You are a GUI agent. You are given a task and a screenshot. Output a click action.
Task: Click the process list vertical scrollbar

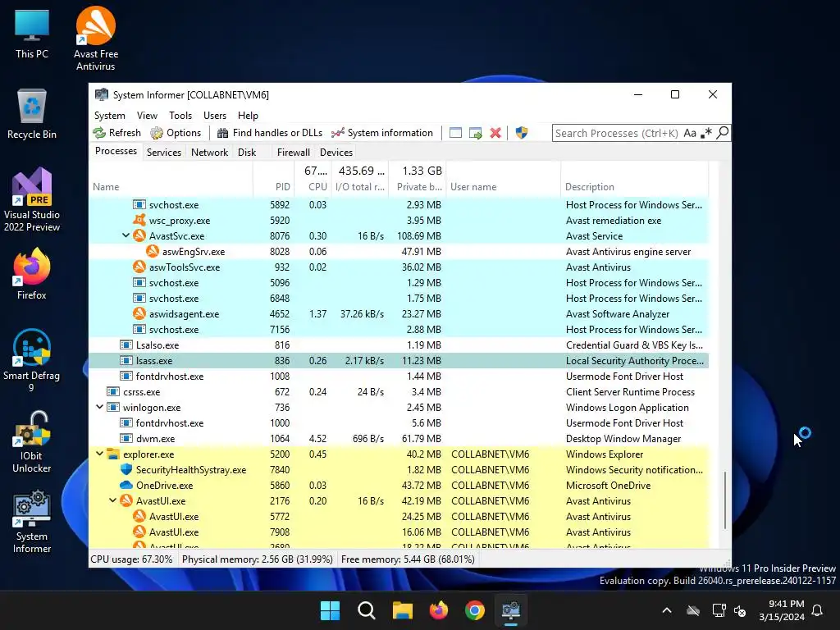[x=725, y=500]
